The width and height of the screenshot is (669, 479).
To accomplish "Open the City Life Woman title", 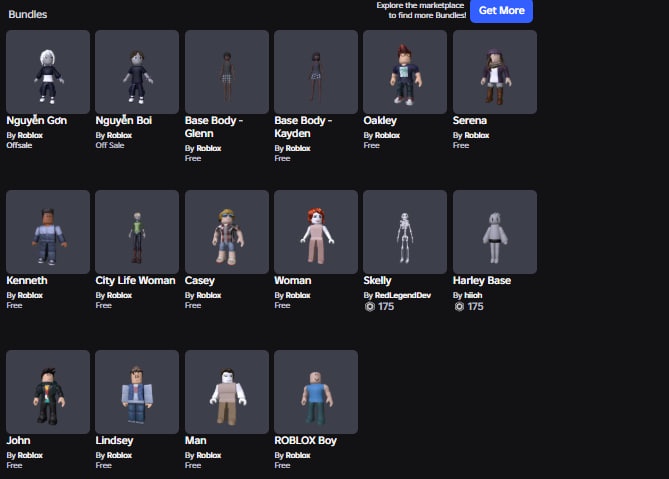I will (135, 280).
